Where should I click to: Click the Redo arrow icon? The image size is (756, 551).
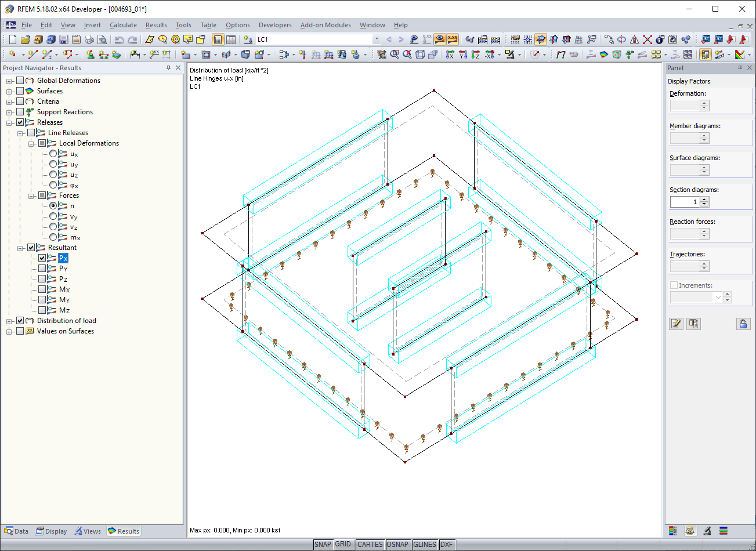click(x=132, y=39)
